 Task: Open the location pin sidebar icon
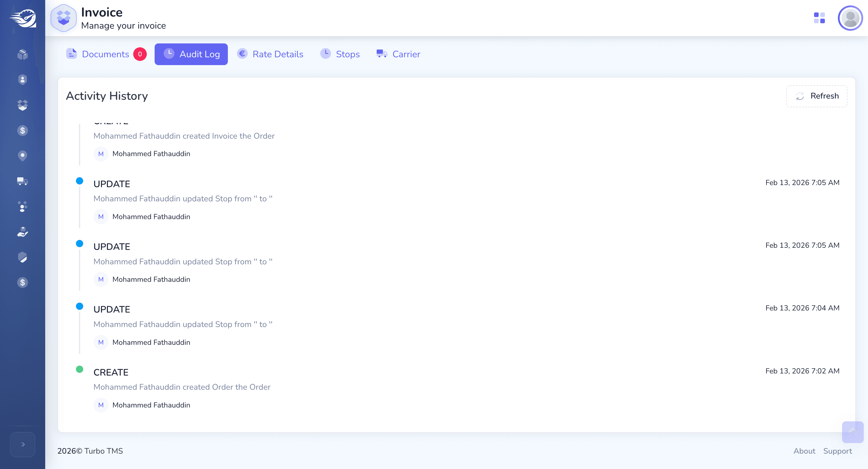click(x=23, y=156)
